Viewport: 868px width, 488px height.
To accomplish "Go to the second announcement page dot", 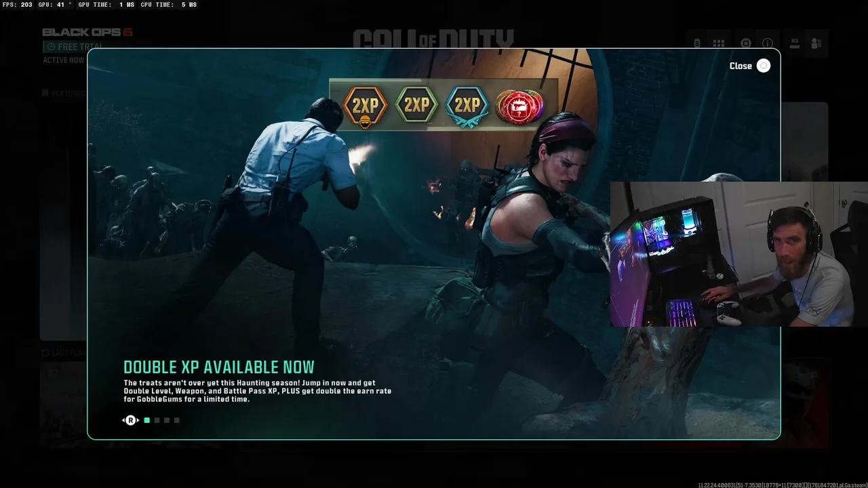I will 157,420.
